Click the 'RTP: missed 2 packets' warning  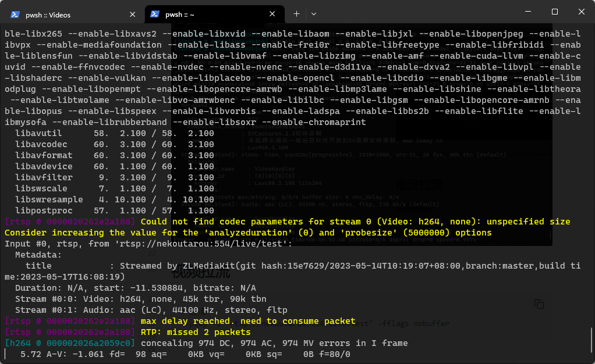pos(196,332)
